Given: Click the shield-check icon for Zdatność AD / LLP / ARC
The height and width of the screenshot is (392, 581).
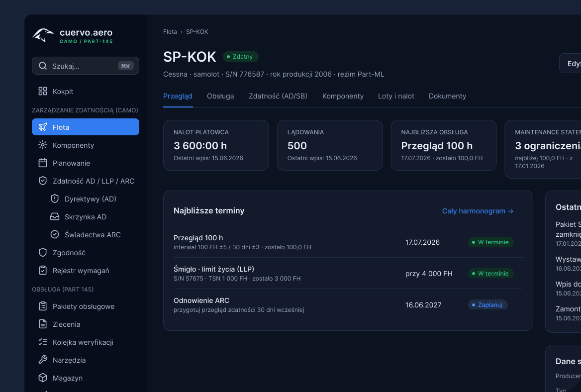Looking at the screenshot, I should click(43, 181).
